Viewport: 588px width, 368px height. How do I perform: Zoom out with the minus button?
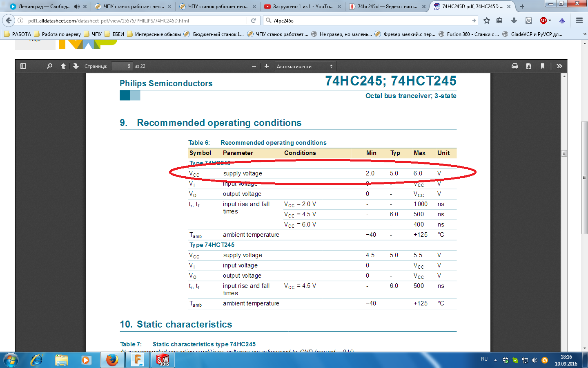pyautogui.click(x=254, y=66)
